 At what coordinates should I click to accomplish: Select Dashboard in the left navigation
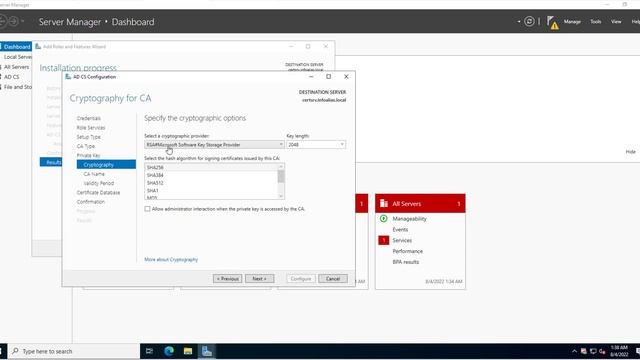[16, 47]
